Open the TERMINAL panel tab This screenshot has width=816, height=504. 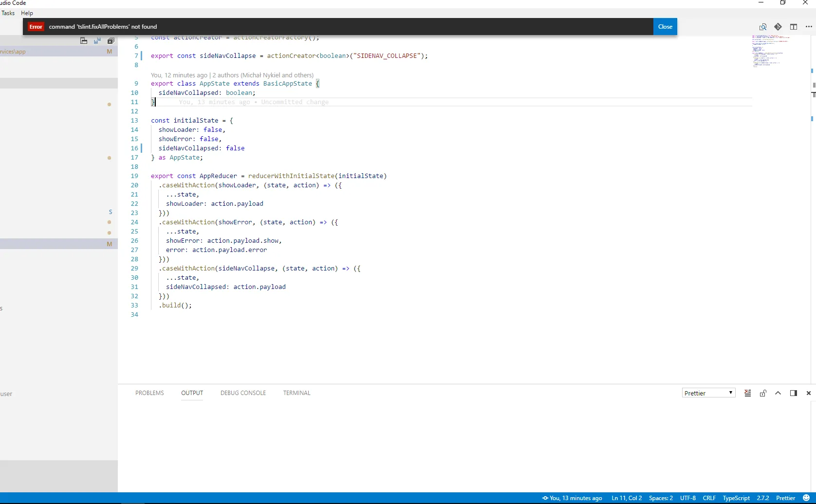point(297,393)
